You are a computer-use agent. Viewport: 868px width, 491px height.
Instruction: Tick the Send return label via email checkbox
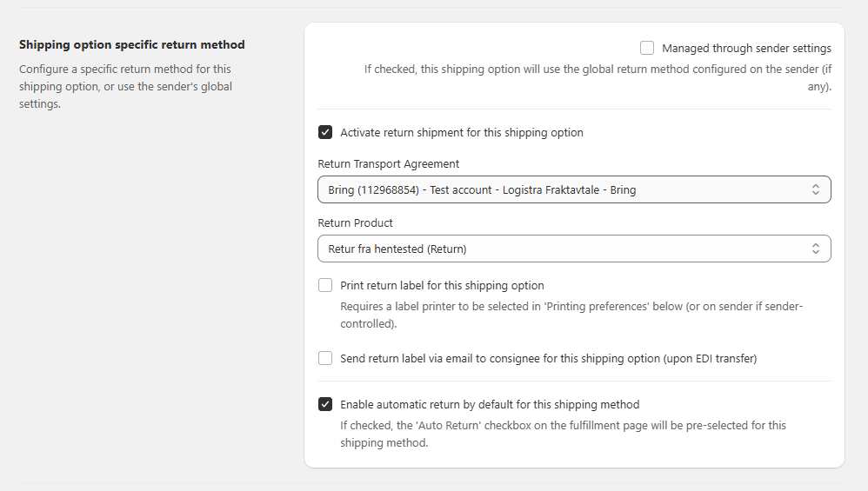(325, 358)
